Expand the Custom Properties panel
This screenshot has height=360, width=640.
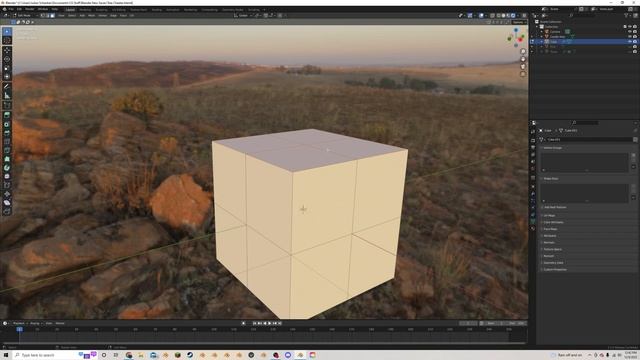pos(554,269)
